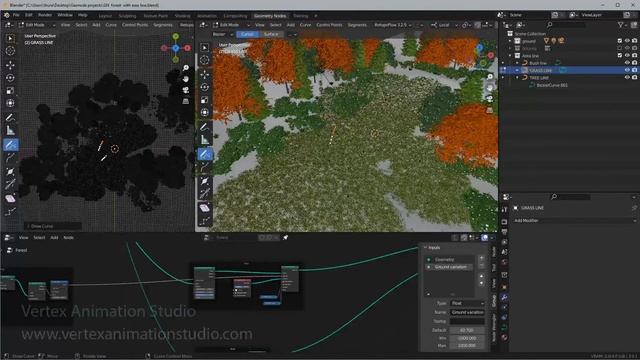Viewport: 640px width, 360px height.
Task: Switch to the Geometry Nodes workspace tab
Action: (x=270, y=16)
